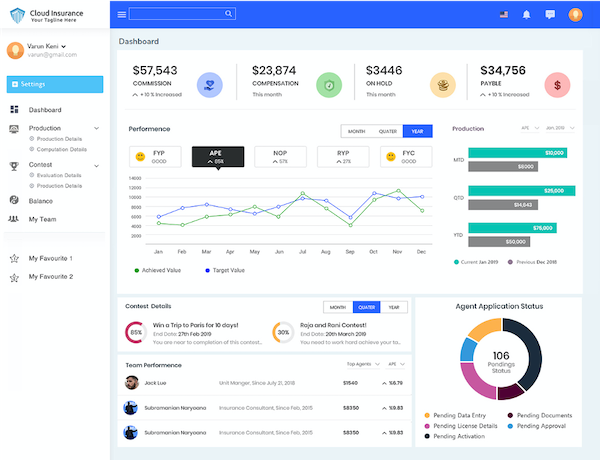Click the star icon beside My Favourite 1
This screenshot has width=600, height=460.
click(14, 258)
